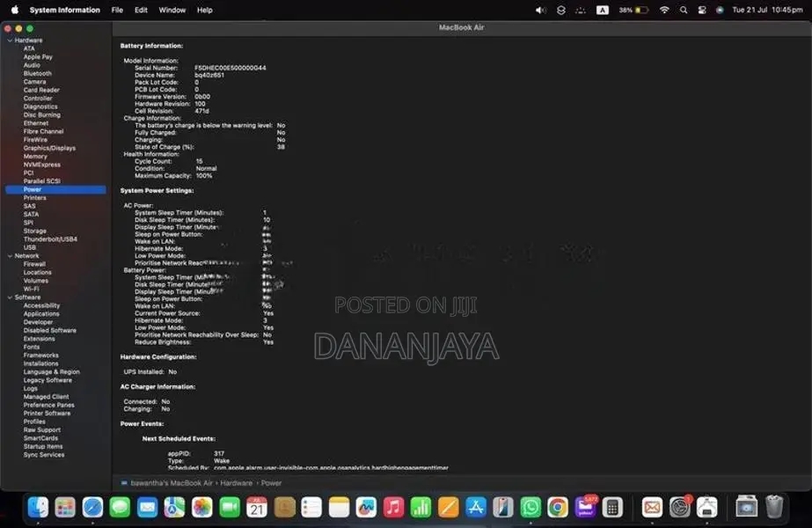Open WhatsApp in the Dock
812x528 pixels.
(530, 507)
